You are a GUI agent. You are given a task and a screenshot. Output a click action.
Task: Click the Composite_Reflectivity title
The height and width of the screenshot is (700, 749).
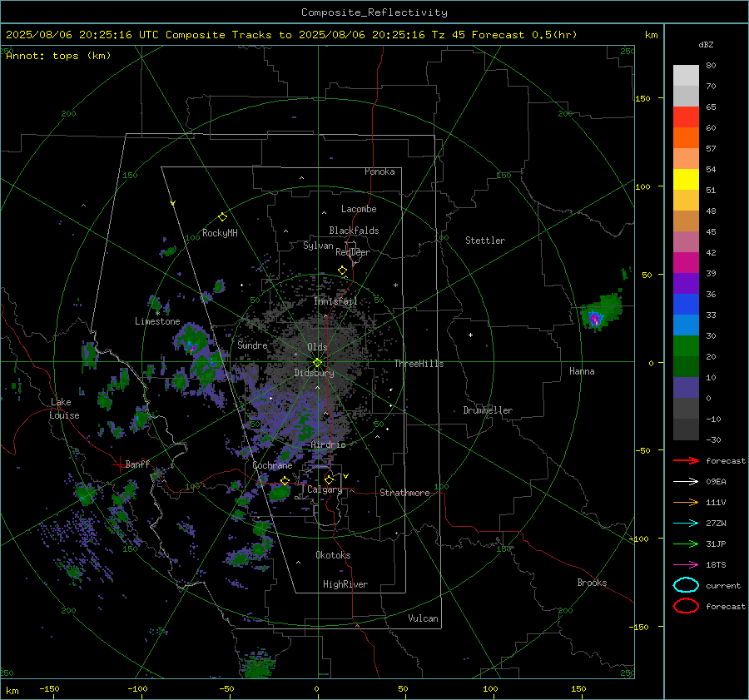pyautogui.click(x=374, y=12)
